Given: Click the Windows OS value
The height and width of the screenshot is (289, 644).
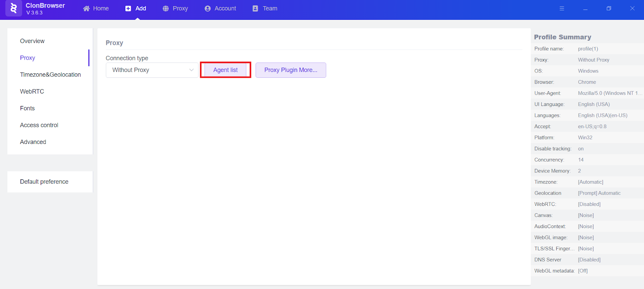Looking at the screenshot, I should (x=588, y=71).
